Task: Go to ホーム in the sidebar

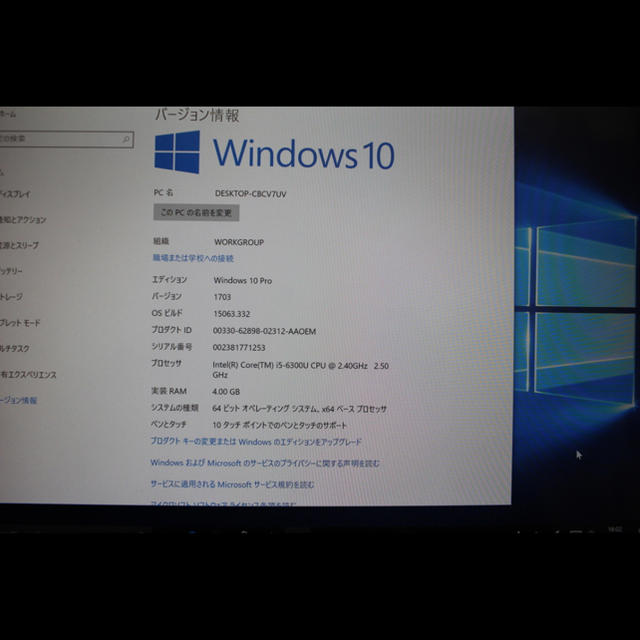Action: (x=8, y=114)
